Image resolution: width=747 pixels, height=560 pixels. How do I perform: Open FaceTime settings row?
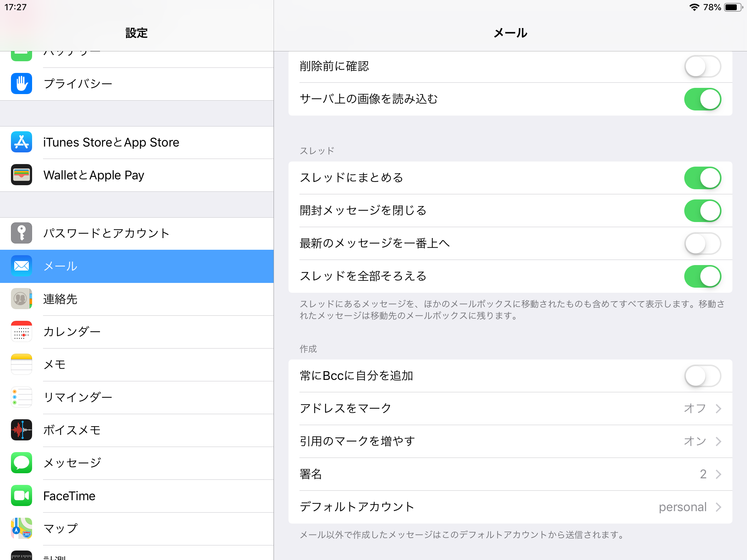[x=137, y=496]
